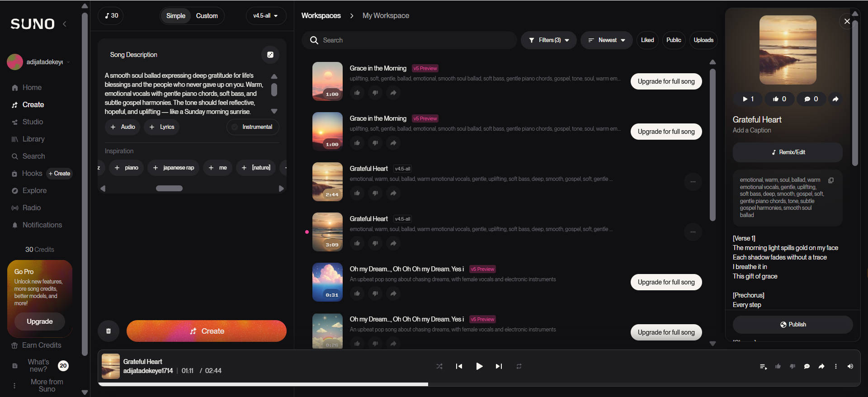The width and height of the screenshot is (868, 397).
Task: Like the playing song in the player bar
Action: pyautogui.click(x=778, y=366)
